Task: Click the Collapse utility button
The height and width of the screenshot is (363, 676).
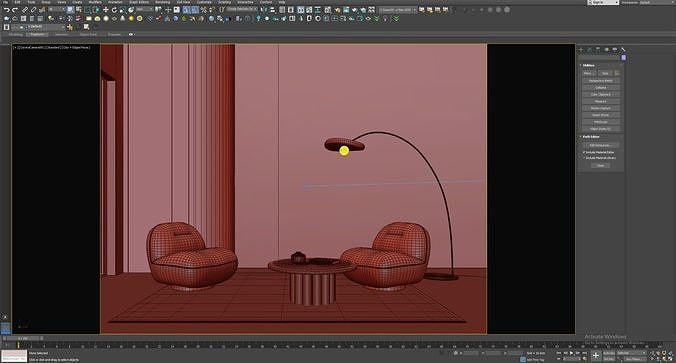Action: click(601, 88)
